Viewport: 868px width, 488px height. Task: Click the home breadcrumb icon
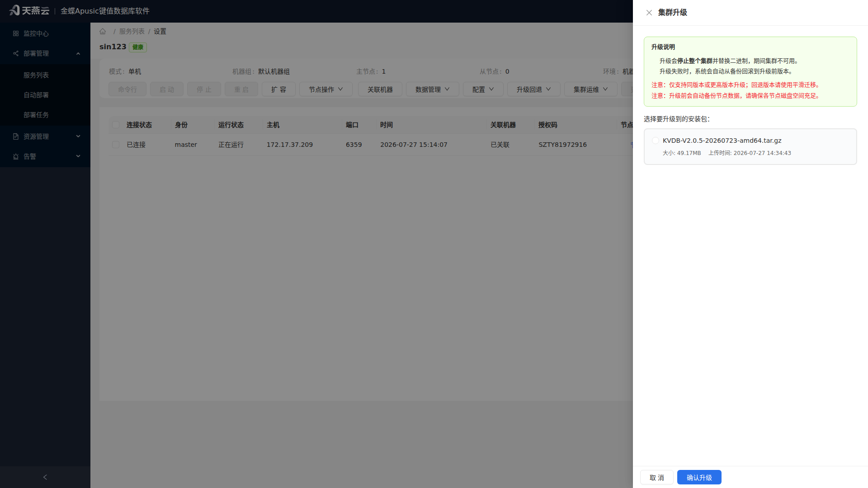tap(103, 31)
